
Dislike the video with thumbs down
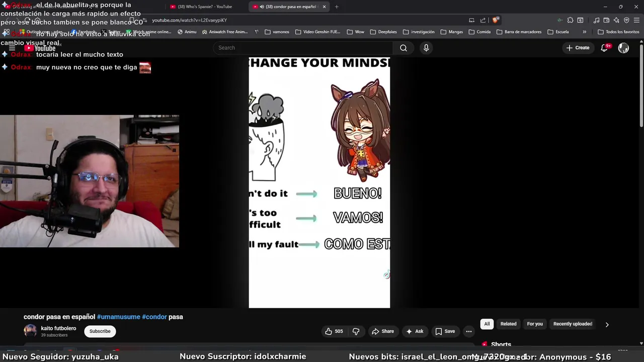tap(356, 331)
